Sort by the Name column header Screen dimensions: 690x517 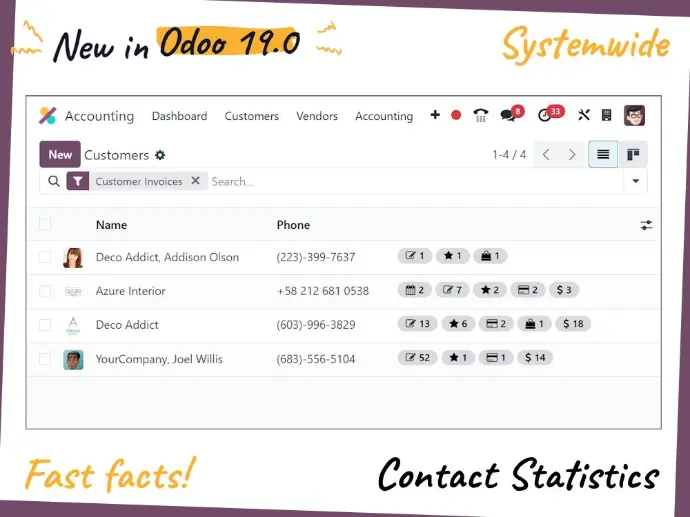click(x=111, y=225)
